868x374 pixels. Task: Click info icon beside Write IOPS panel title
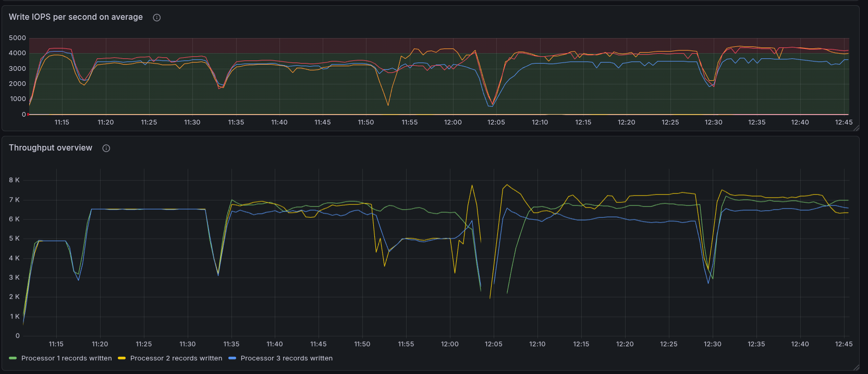156,18
